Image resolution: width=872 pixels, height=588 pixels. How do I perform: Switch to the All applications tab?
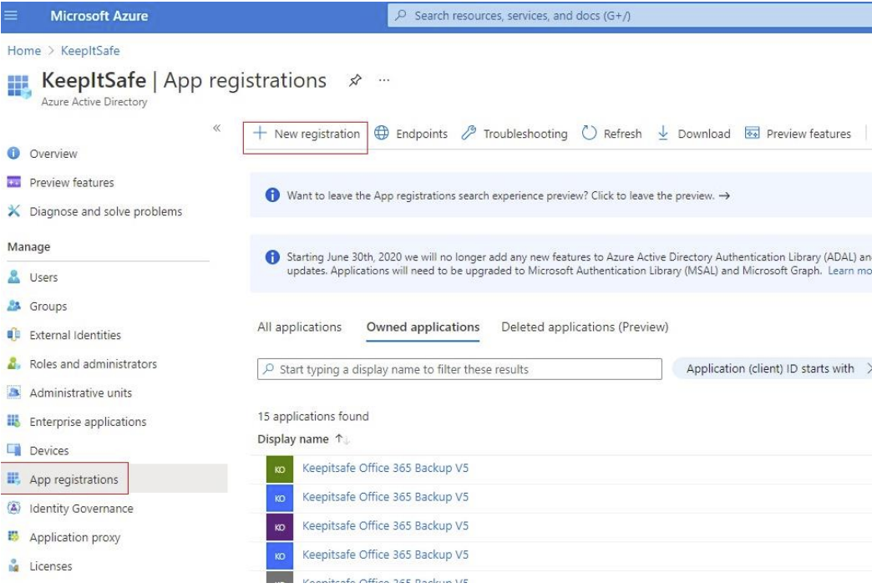[x=299, y=327]
